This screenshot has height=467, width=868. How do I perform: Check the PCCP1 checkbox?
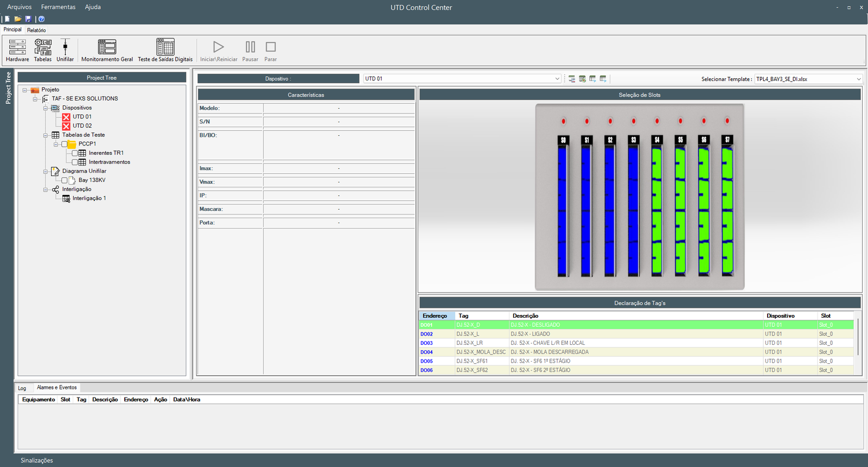[65, 144]
